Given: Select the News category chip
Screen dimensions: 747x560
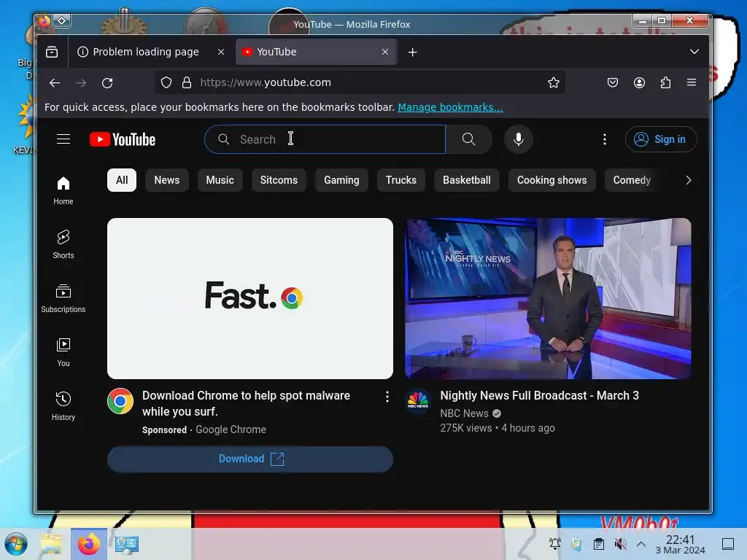Looking at the screenshot, I should click(x=167, y=180).
